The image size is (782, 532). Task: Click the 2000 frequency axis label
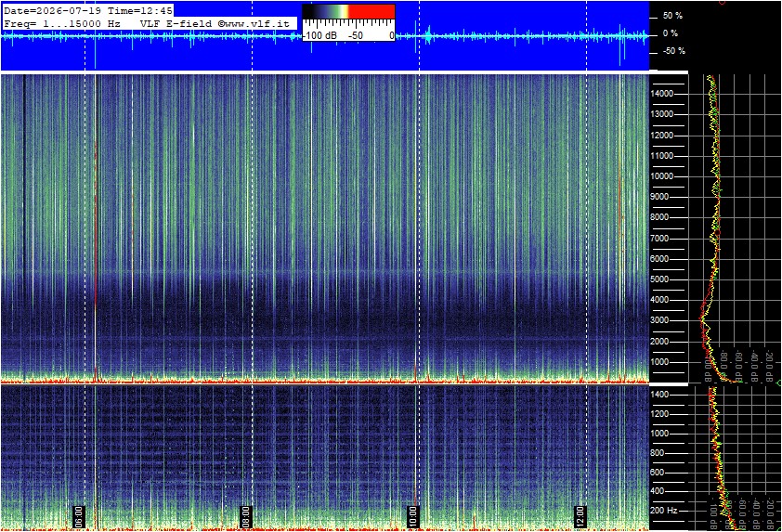(659, 342)
